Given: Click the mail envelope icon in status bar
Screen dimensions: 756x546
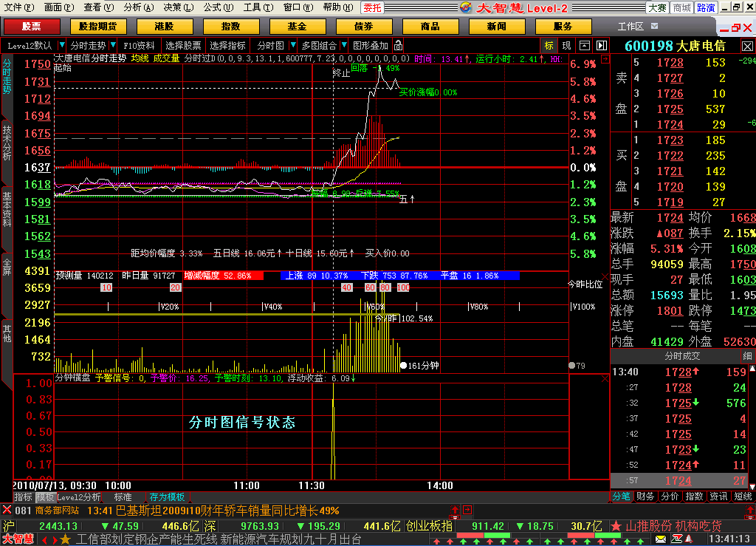Looking at the screenshot, I should coord(661,539).
